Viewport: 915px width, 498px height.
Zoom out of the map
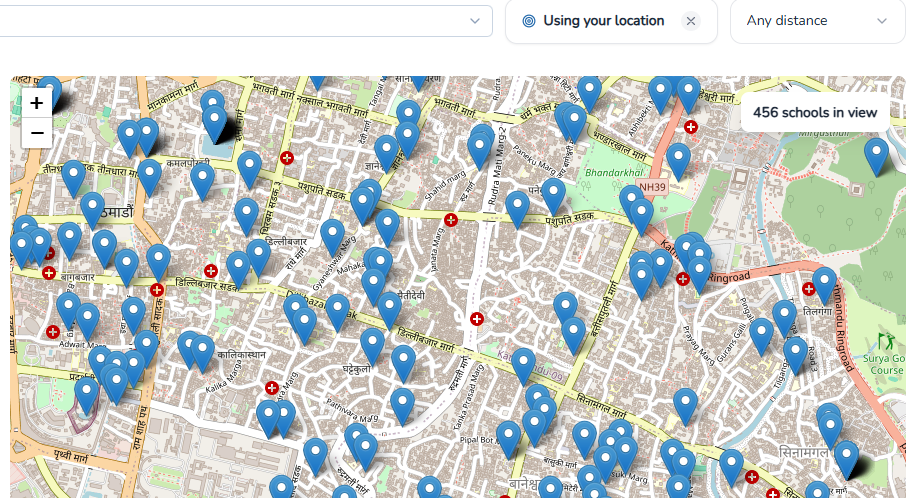coord(37,133)
